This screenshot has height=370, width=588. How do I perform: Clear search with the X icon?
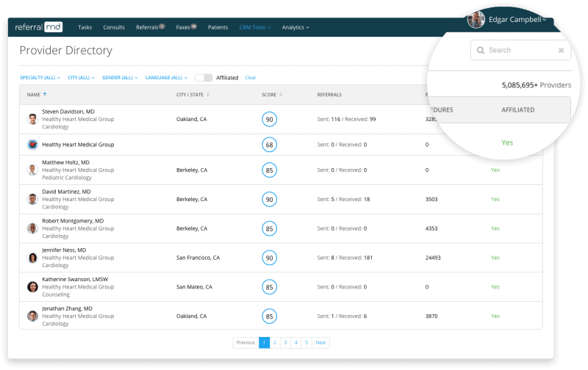coord(561,50)
